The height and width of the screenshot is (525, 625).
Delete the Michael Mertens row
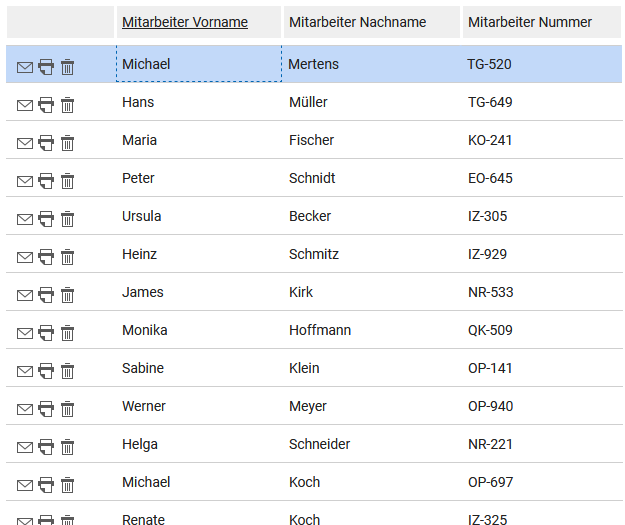pos(67,67)
